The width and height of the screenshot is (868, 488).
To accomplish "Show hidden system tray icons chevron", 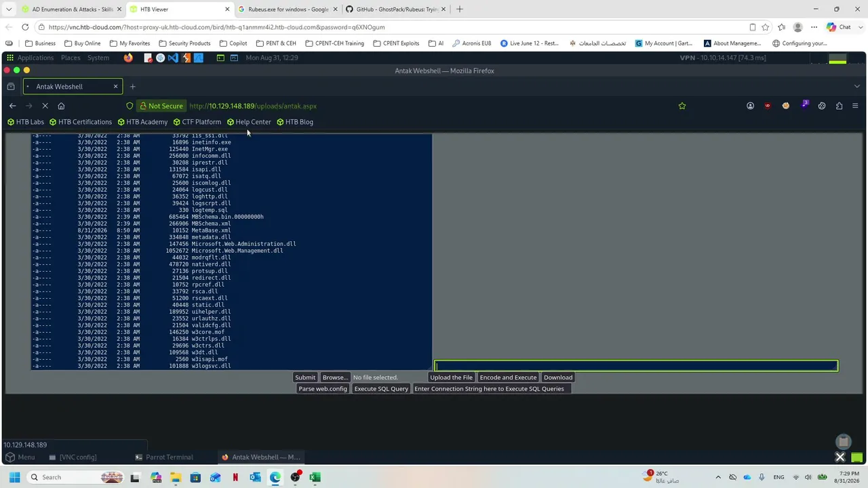I will 718,477.
